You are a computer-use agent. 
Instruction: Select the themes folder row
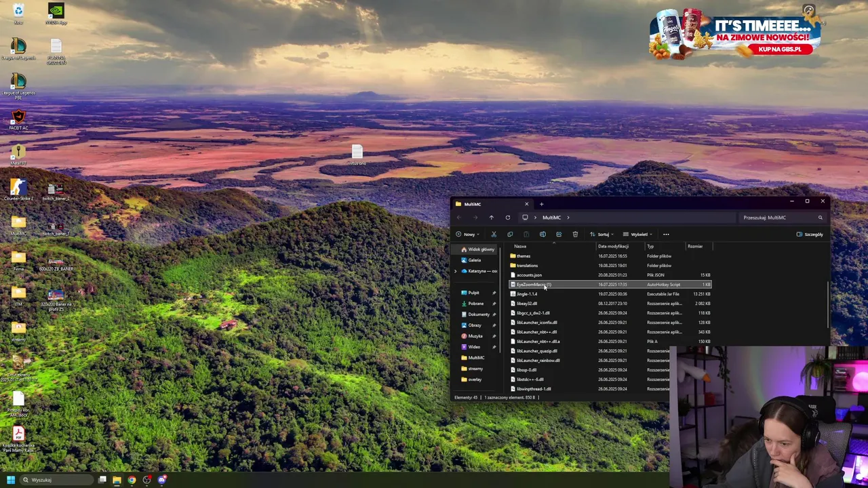tap(610, 256)
